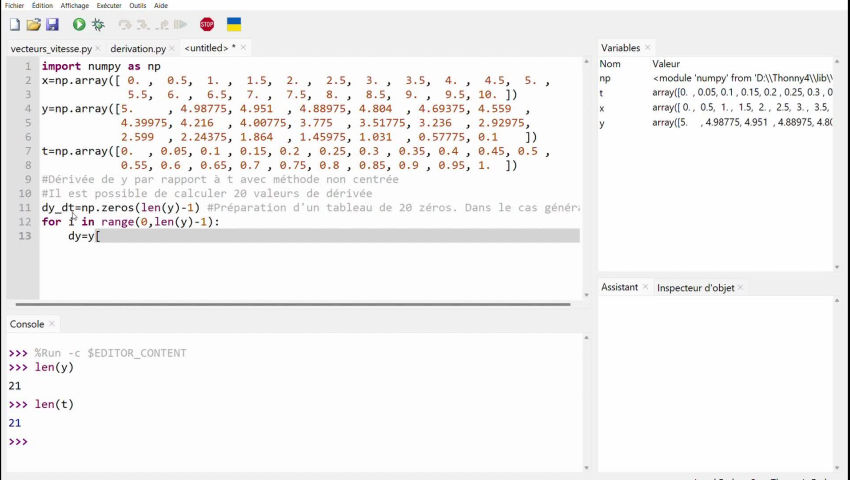Close the <untitled> editor tab
This screenshot has height=480, width=850.
pos(243,47)
